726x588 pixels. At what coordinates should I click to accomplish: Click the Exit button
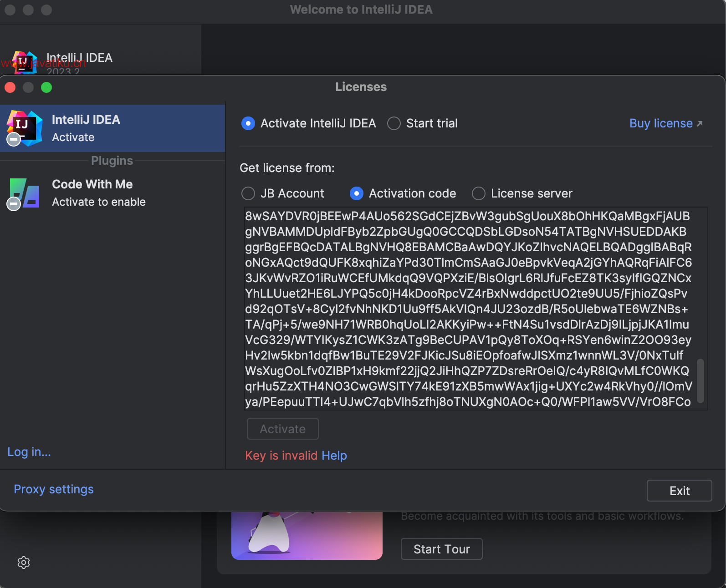679,491
